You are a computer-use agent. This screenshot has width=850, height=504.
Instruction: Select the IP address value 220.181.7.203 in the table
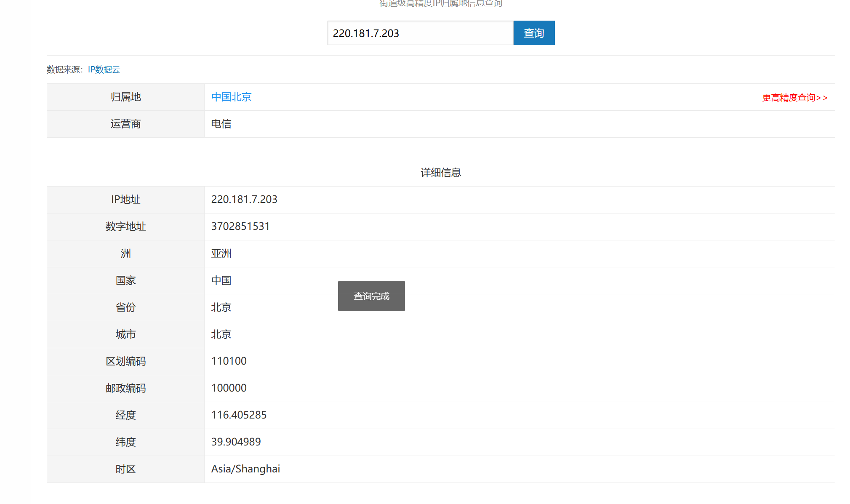pyautogui.click(x=244, y=199)
